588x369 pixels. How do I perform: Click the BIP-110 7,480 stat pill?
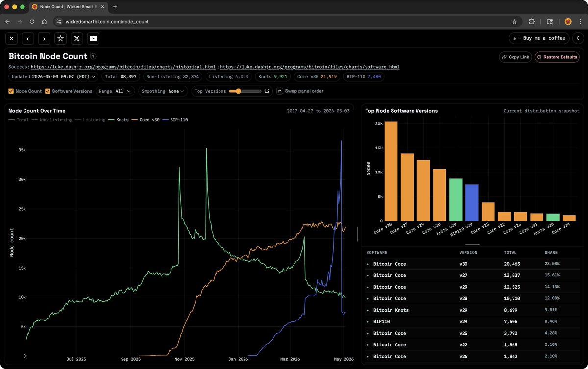pyautogui.click(x=364, y=77)
